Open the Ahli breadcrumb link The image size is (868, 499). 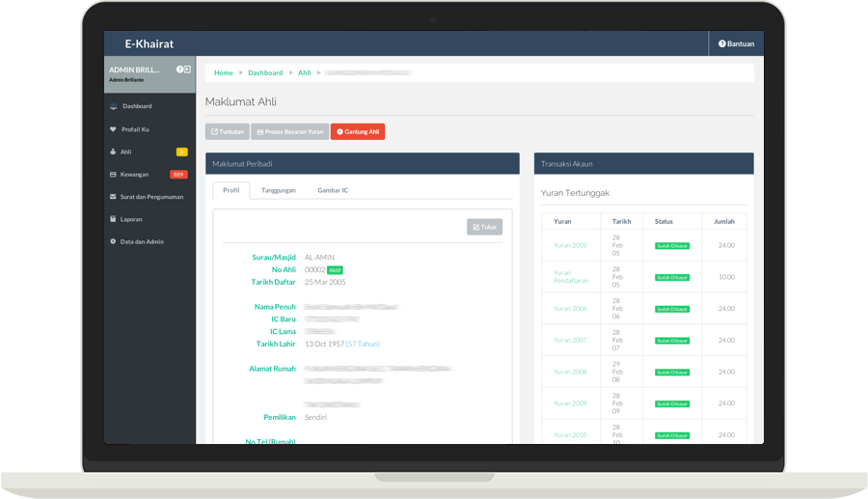[305, 72]
